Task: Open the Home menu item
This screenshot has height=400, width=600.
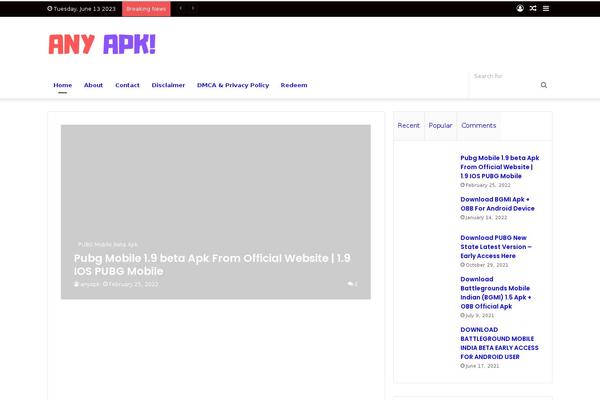Action: click(x=63, y=85)
